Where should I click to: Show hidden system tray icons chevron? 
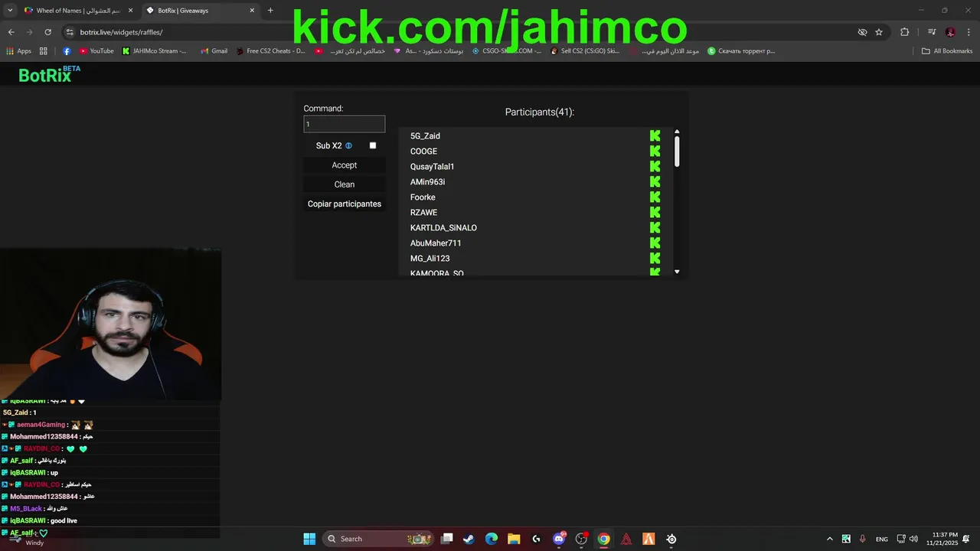click(x=829, y=539)
